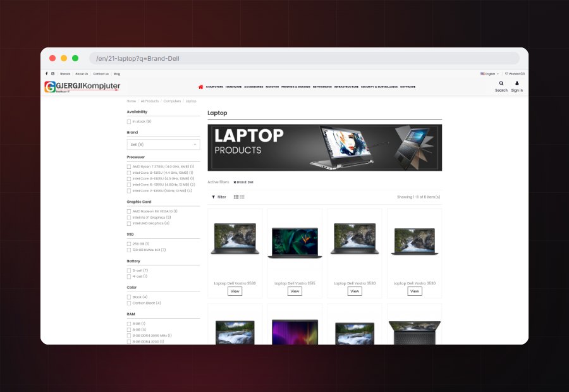The width and height of the screenshot is (569, 392).
Task: Tick the 3-cell battery checkbox
Action: click(x=129, y=271)
